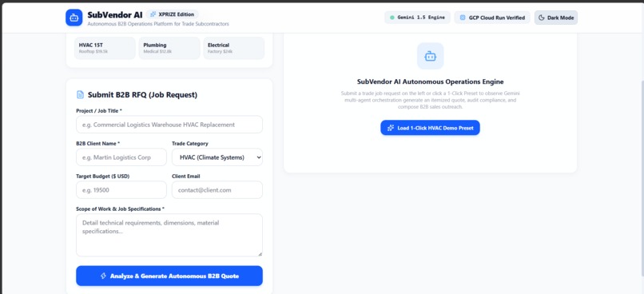Focus the Client Email field
Screen dimensions: 644x294
[x=217, y=190]
